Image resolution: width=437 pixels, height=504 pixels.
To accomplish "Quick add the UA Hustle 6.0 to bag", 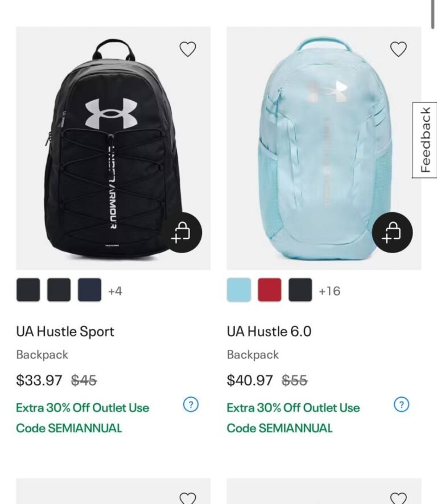I will 392,232.
